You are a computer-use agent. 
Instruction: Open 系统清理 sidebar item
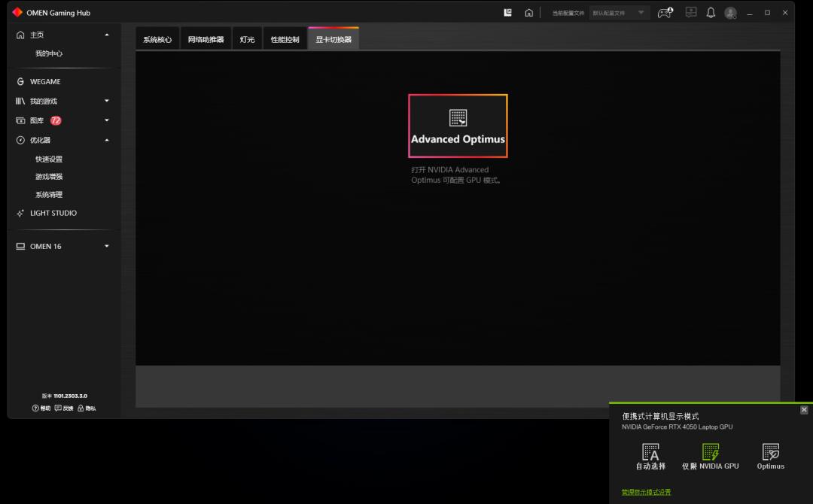click(49, 194)
